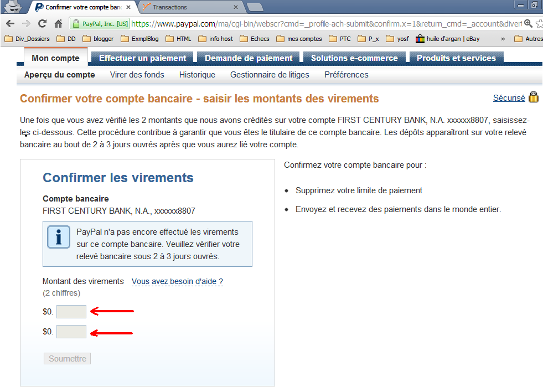Switch to the Transactions browser tab

coord(191,7)
